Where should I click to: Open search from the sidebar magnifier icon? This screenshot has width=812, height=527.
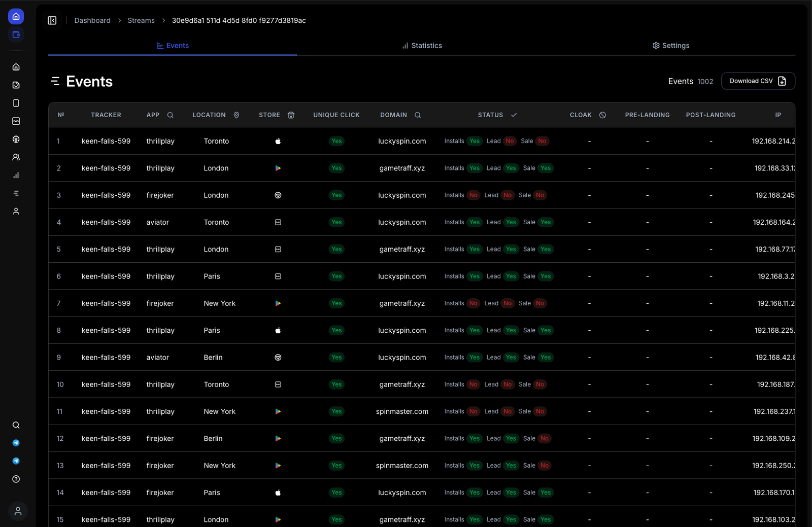[16, 425]
